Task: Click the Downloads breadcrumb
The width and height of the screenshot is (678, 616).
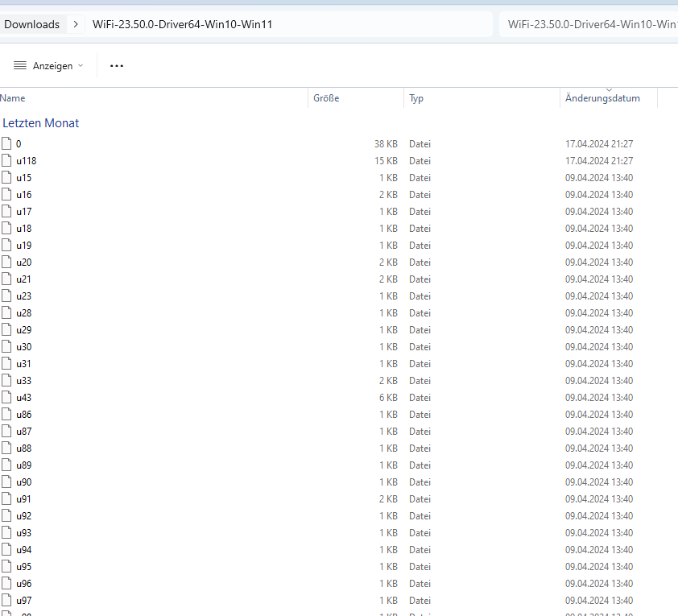Action: coord(31,24)
